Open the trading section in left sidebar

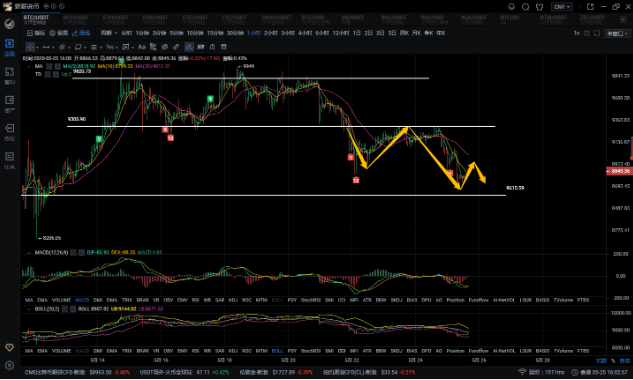(x=9, y=47)
